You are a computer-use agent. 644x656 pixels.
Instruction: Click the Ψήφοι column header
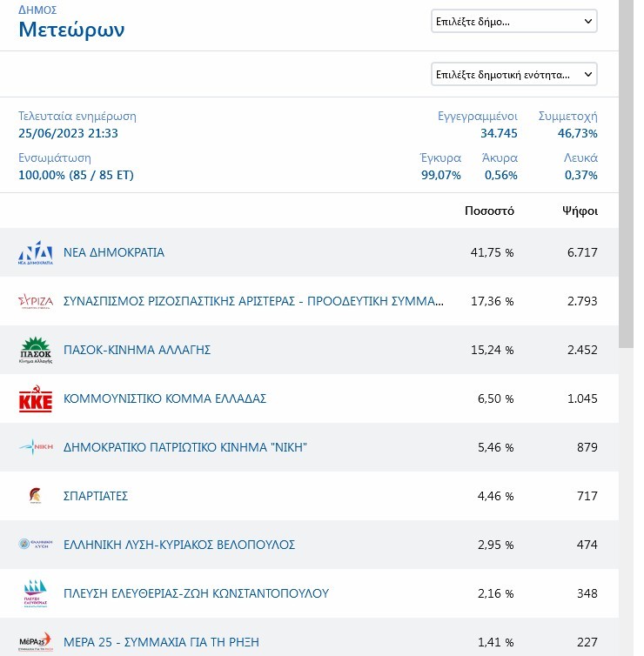click(580, 211)
